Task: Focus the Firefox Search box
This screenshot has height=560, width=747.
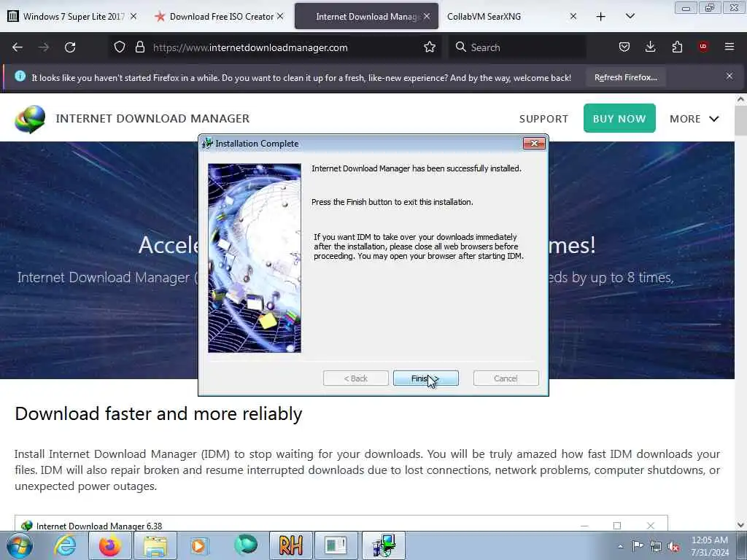Action: tap(517, 47)
